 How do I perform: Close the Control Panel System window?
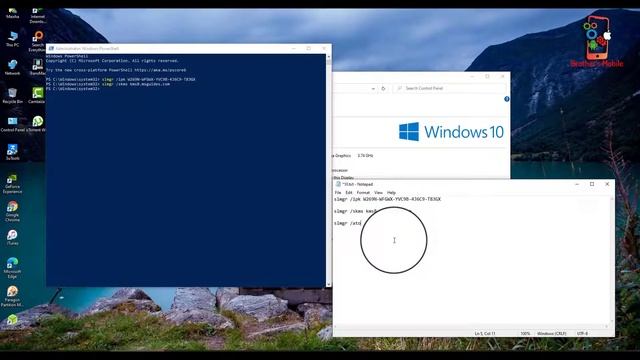502,76
